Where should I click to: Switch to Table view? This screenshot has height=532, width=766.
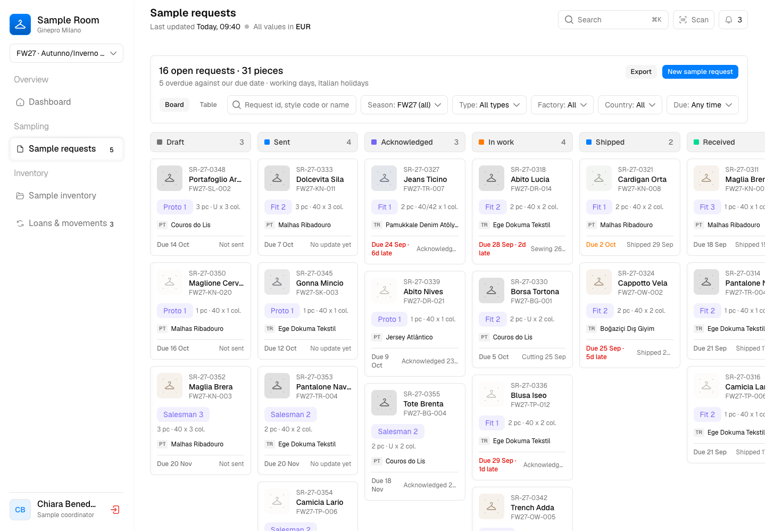pyautogui.click(x=209, y=105)
